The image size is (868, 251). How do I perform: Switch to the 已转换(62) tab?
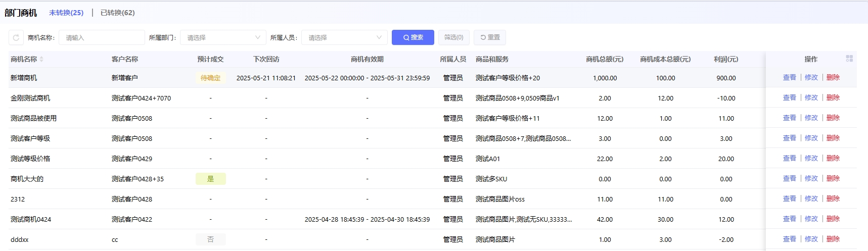(x=117, y=13)
